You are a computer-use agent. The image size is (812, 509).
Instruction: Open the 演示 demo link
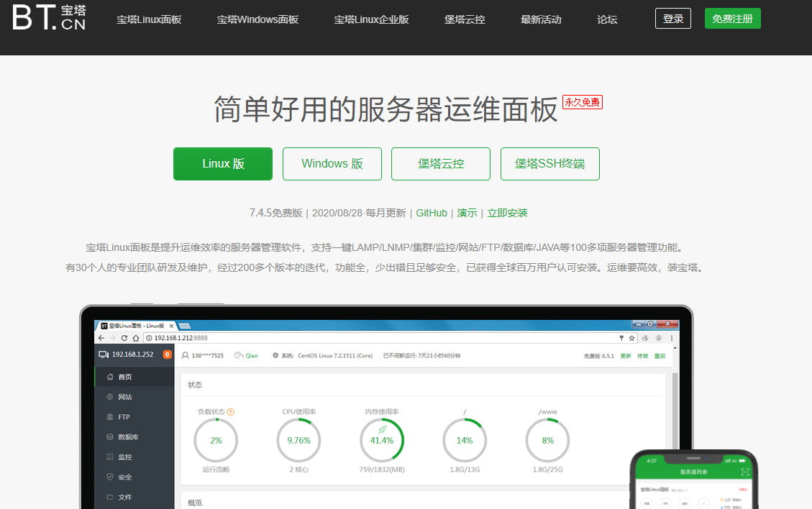[467, 213]
